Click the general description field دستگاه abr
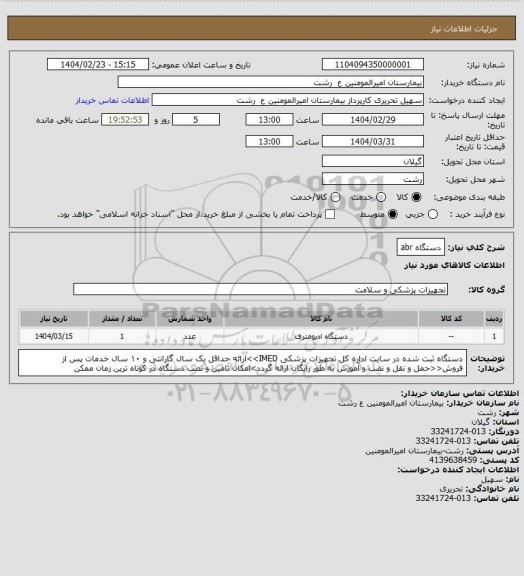 point(421,247)
